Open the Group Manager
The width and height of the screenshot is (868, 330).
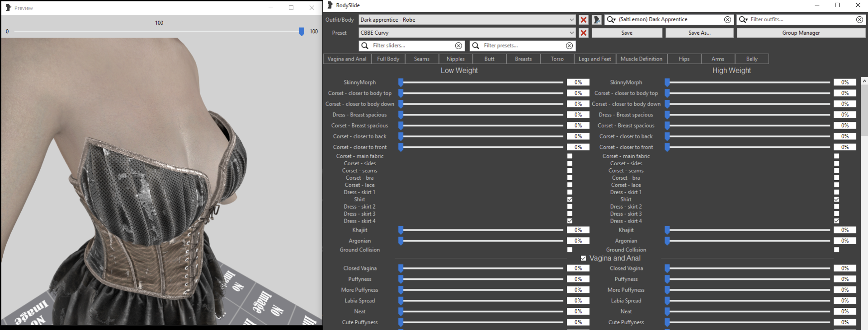click(801, 33)
